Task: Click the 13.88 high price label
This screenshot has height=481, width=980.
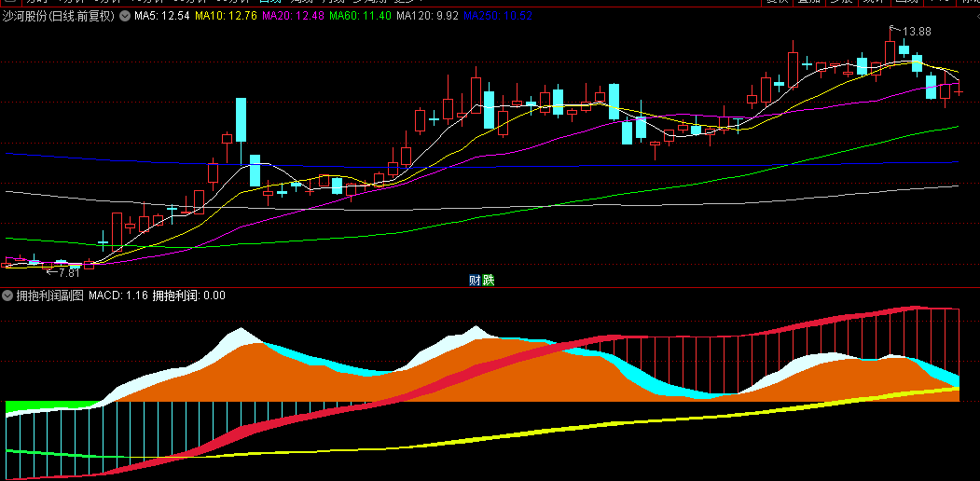Action: coord(916,32)
